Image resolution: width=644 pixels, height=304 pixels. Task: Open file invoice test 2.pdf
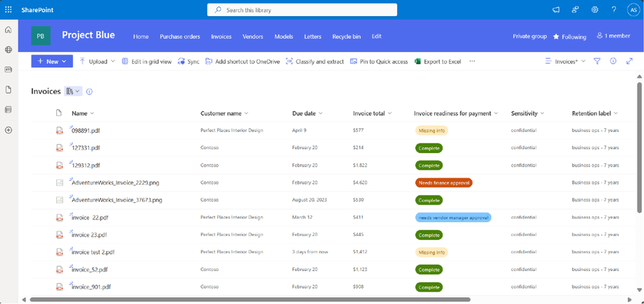[93, 252]
